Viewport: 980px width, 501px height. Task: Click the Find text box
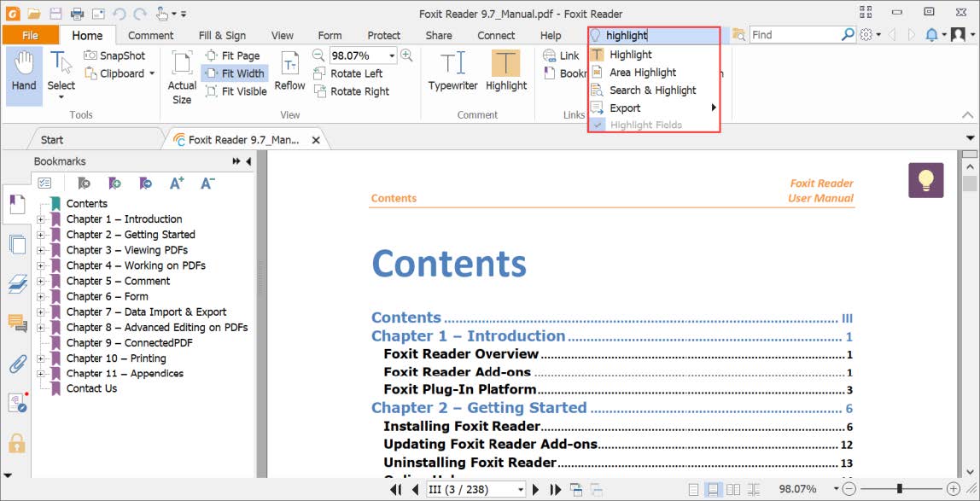pos(795,35)
